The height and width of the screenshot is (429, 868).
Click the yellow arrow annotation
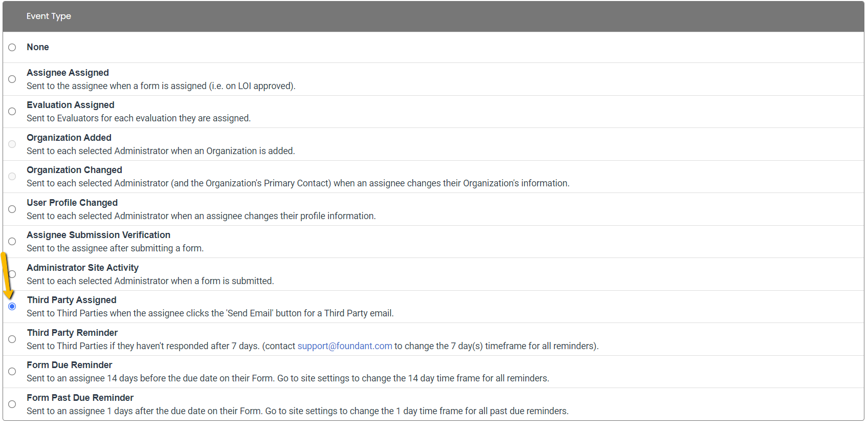[x=7, y=275]
